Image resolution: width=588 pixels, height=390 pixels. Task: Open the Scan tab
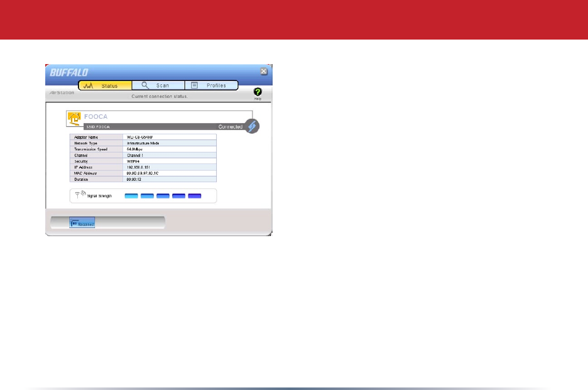click(x=158, y=85)
